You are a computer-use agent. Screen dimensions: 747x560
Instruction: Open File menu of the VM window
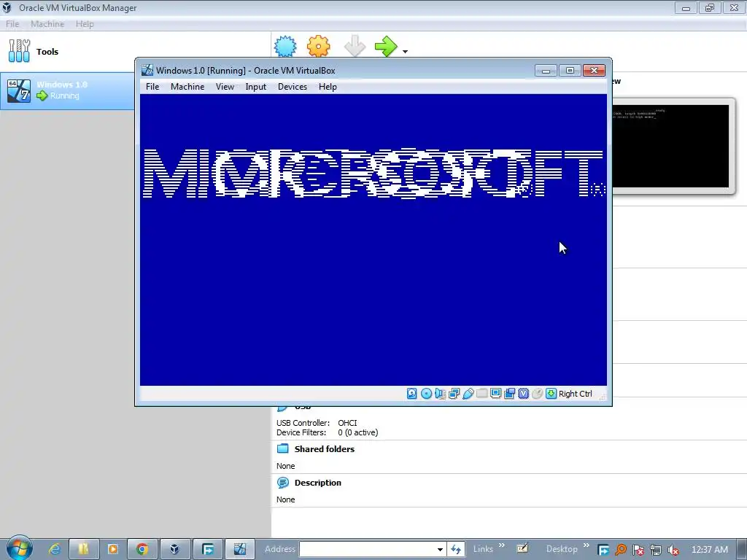point(152,87)
